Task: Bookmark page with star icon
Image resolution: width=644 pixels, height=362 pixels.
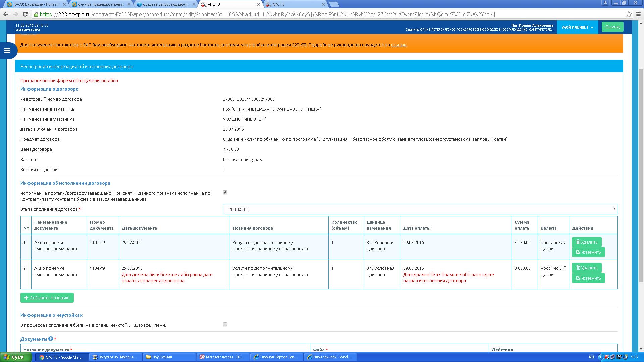Action: point(629,14)
